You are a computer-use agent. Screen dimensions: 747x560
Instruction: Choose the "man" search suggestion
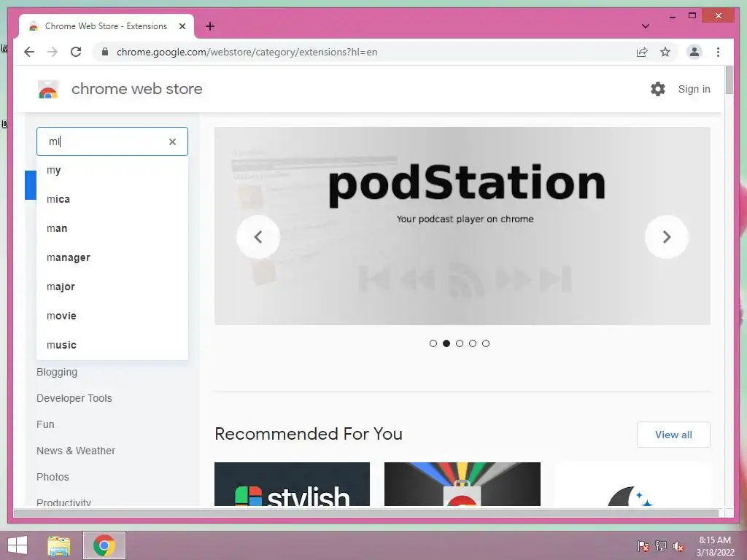pos(112,228)
